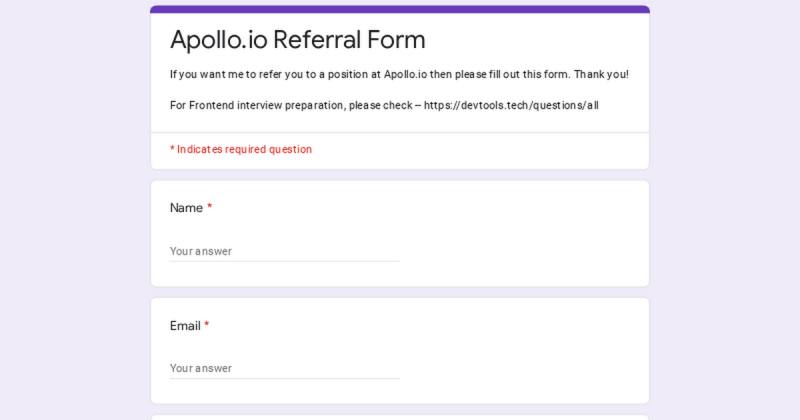800x420 pixels.
Task: Click the underline below the Name answer field
Action: pyautogui.click(x=284, y=262)
